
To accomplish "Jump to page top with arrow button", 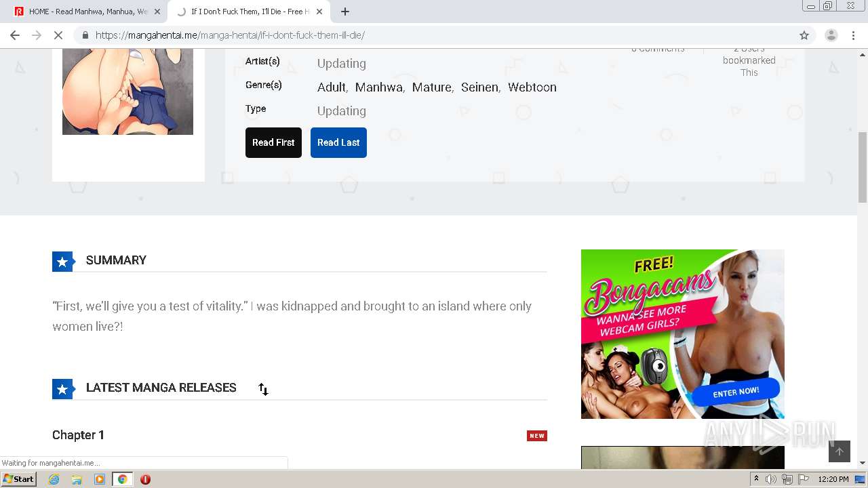I will point(839,451).
